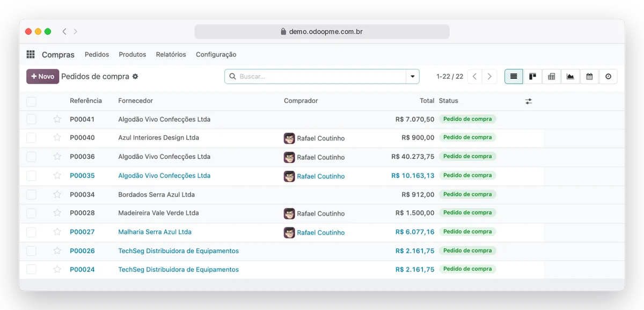Viewport: 644px width, 310px height.
Task: Star order P00034 as favorite
Action: [x=57, y=195]
